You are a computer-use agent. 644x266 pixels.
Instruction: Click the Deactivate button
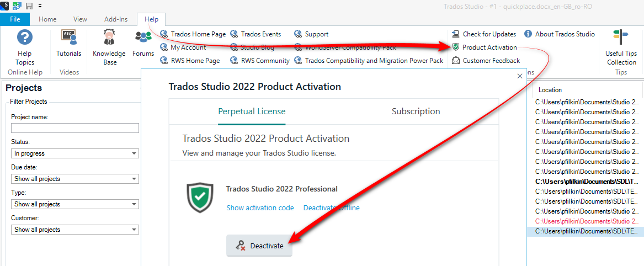(x=259, y=246)
